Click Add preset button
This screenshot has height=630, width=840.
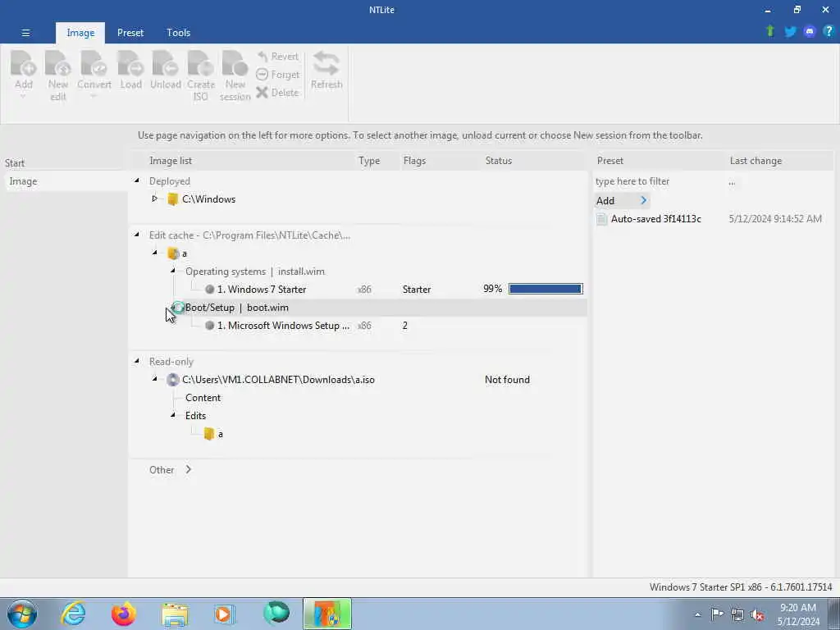click(x=622, y=200)
